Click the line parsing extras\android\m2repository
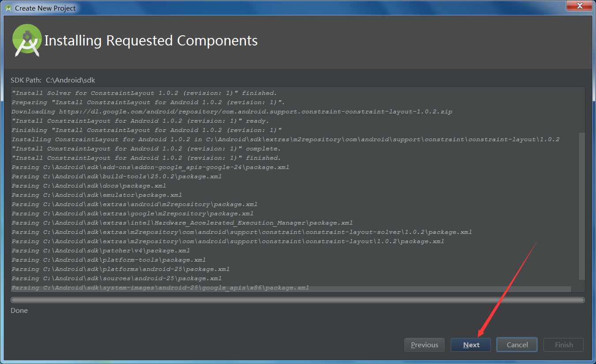The image size is (596, 364). (135, 204)
